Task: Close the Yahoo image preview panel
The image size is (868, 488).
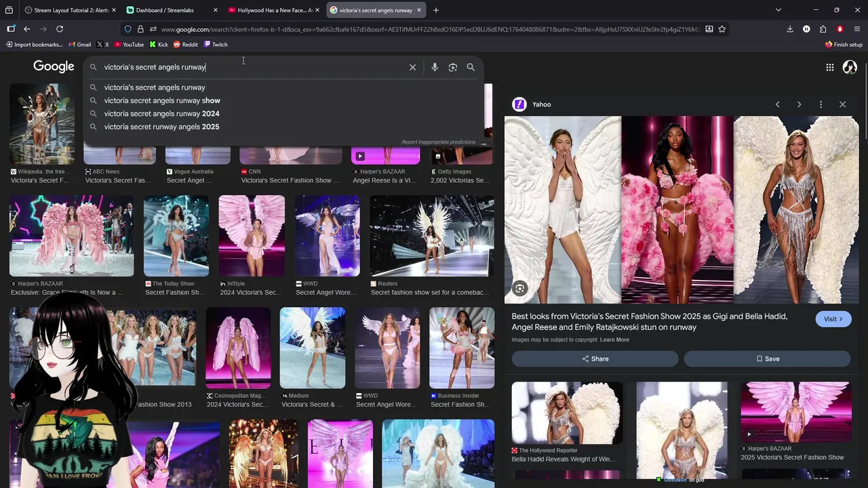Action: click(x=842, y=104)
